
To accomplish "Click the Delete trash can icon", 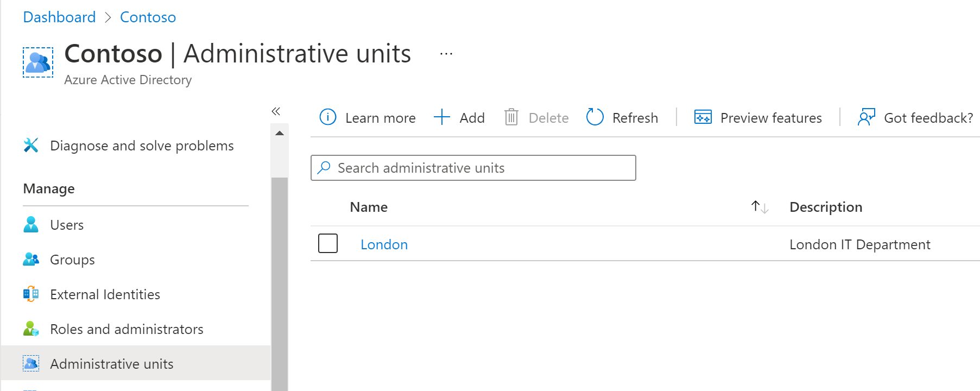I will pos(511,117).
